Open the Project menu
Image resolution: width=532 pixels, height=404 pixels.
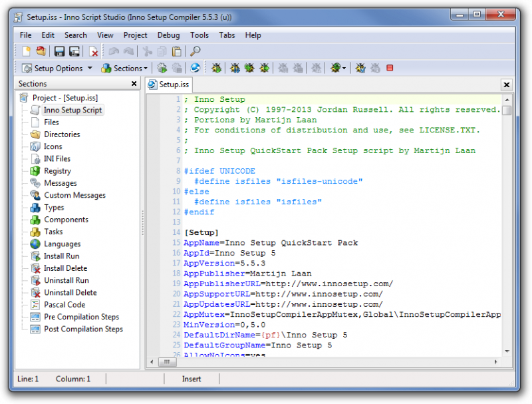coord(136,35)
